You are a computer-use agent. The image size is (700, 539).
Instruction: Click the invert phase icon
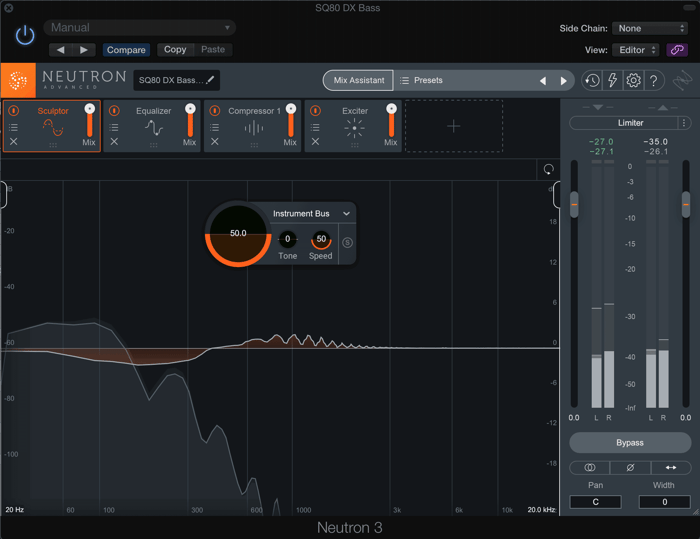(630, 468)
